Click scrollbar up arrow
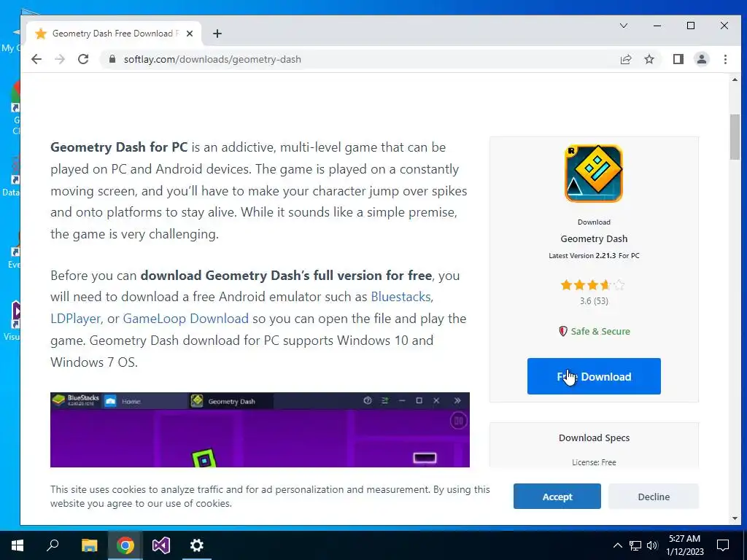The image size is (747, 560). pyautogui.click(x=735, y=80)
